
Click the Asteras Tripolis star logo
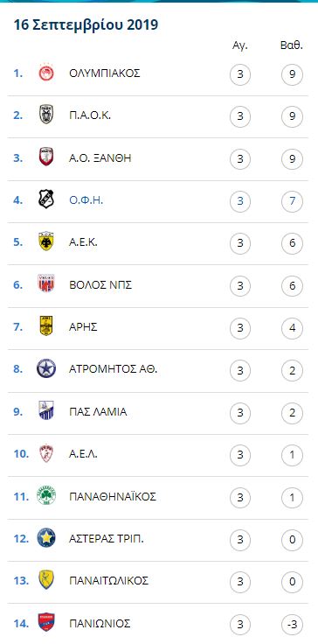point(46,538)
